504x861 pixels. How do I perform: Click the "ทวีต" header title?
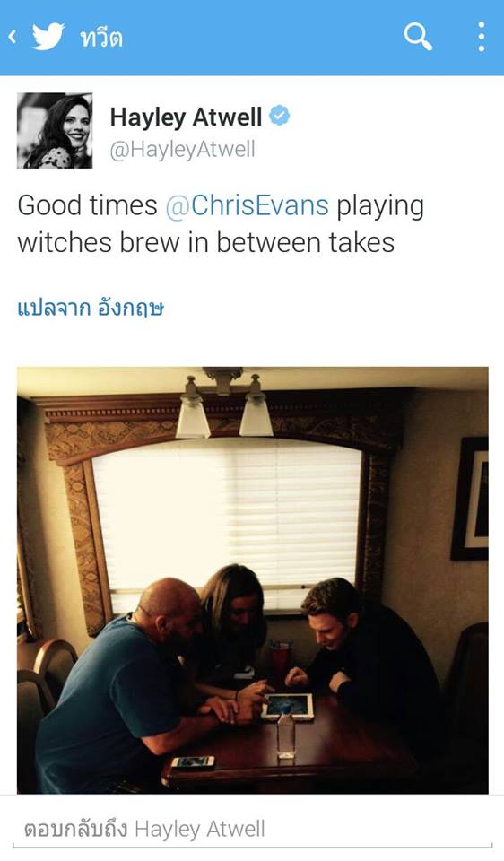coord(101,38)
